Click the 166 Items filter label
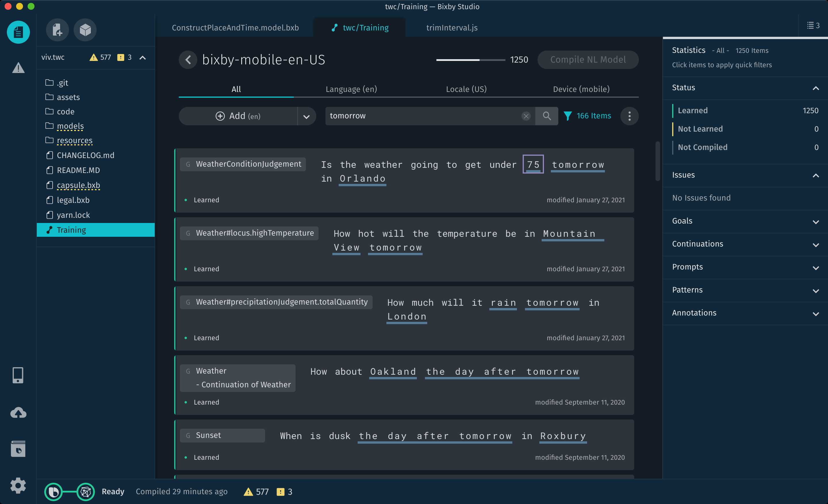828x504 pixels. [593, 116]
